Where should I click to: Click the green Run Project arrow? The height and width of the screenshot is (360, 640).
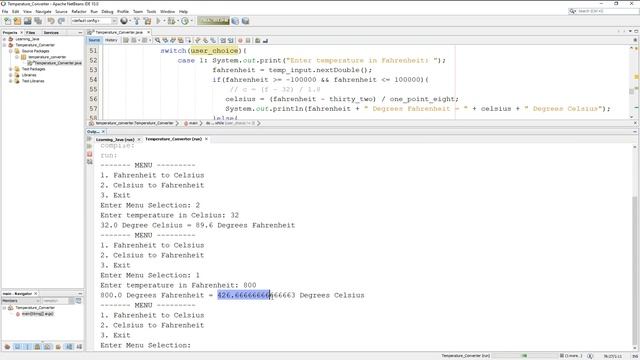pyautogui.click(x=159, y=21)
